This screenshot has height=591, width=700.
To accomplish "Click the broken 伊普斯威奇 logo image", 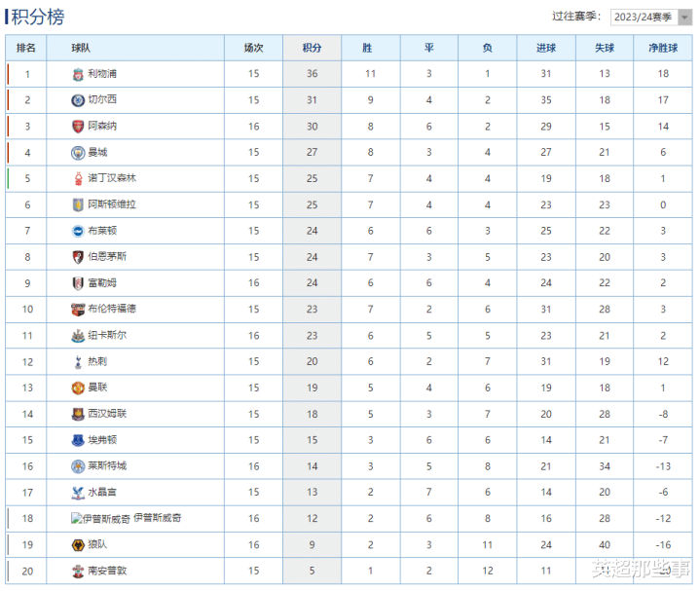I will 100,519.
